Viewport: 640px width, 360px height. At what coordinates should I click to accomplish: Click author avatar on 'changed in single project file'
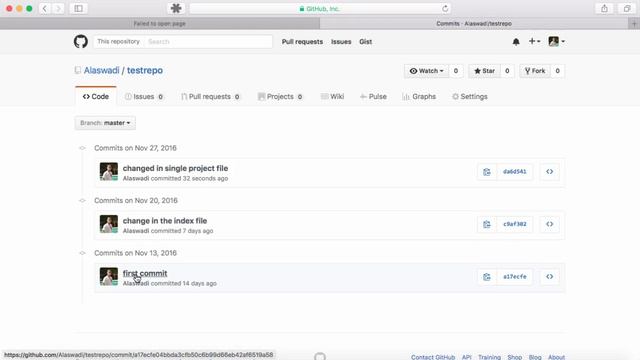109,172
